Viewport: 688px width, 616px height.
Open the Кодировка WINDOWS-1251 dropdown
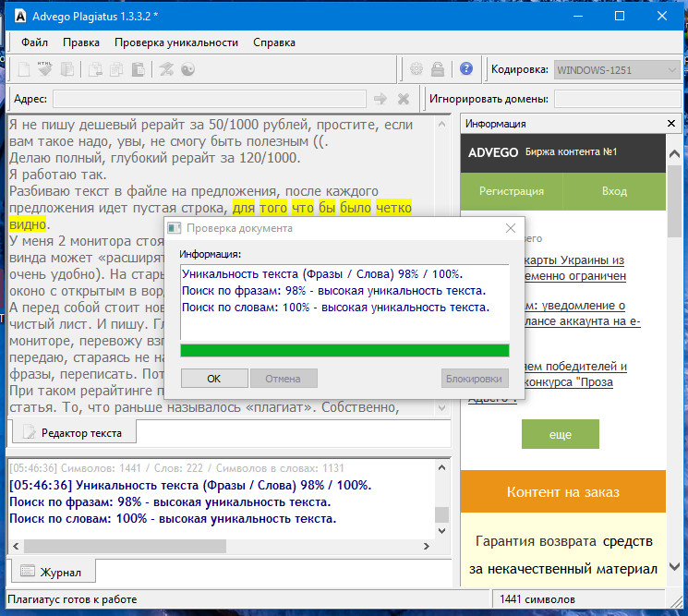pyautogui.click(x=617, y=70)
